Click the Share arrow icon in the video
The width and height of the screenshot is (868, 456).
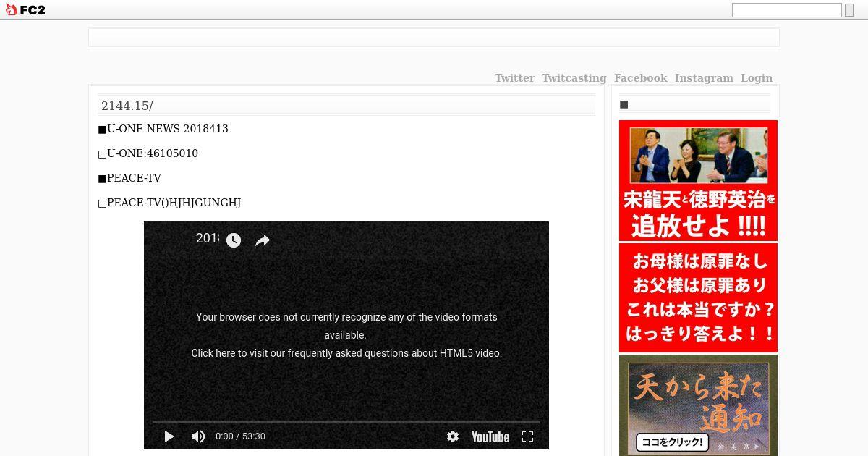[263, 240]
